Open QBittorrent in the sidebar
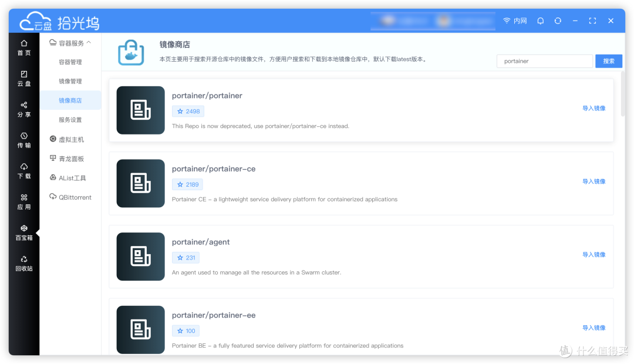This screenshot has width=634, height=364. 70,197
